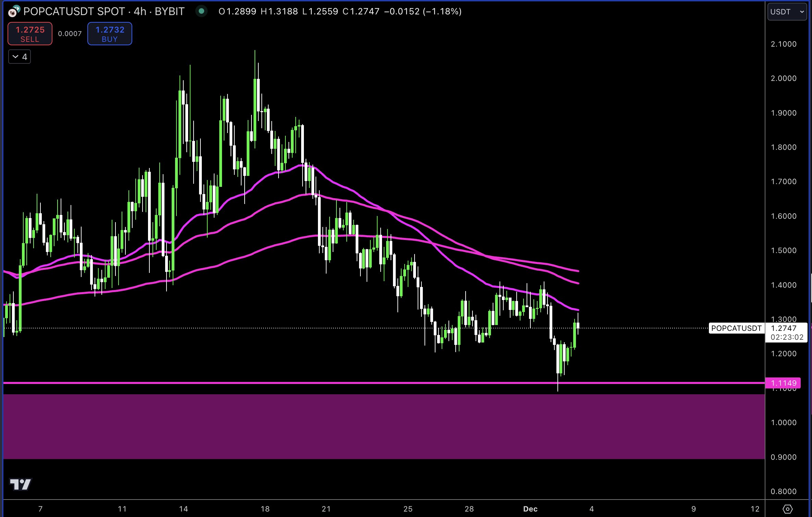
Task: Click the POPCAT symbol logo icon
Action: pyautogui.click(x=14, y=12)
